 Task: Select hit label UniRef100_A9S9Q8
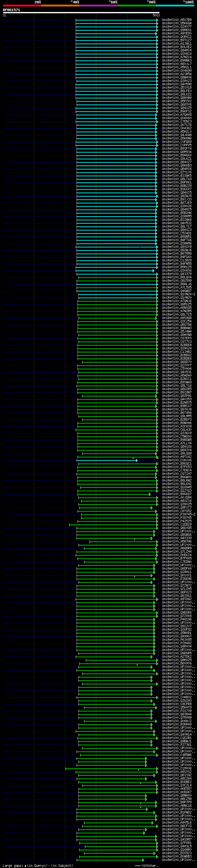pos(176,318)
